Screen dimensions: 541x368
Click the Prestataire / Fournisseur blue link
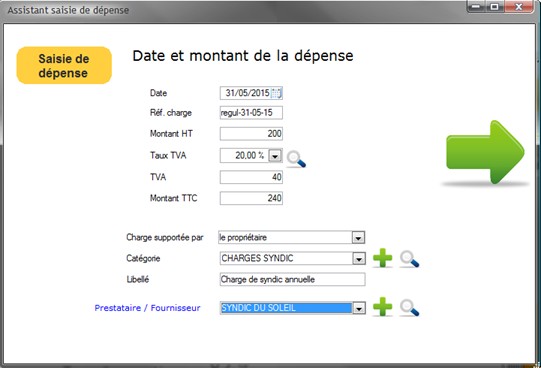pos(147,308)
